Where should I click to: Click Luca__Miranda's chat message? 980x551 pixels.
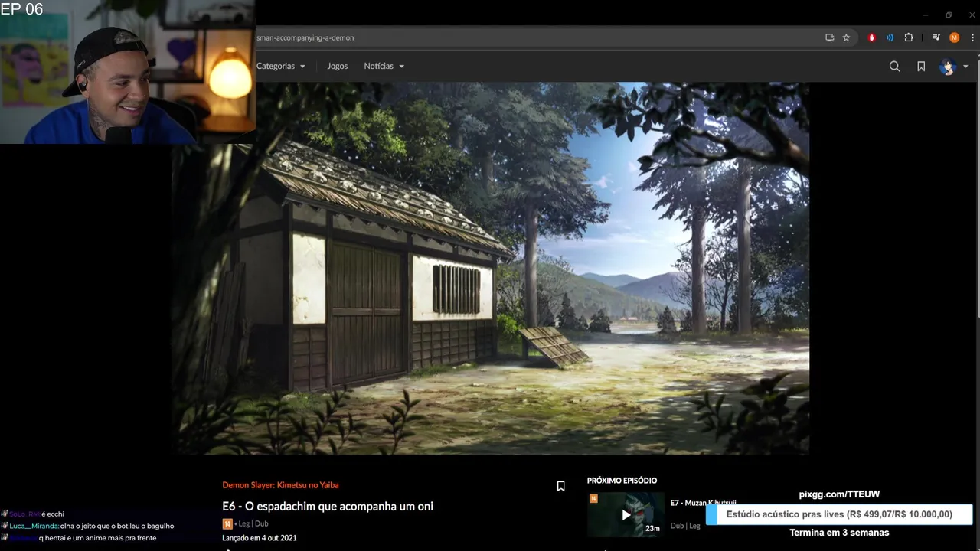[92, 526]
